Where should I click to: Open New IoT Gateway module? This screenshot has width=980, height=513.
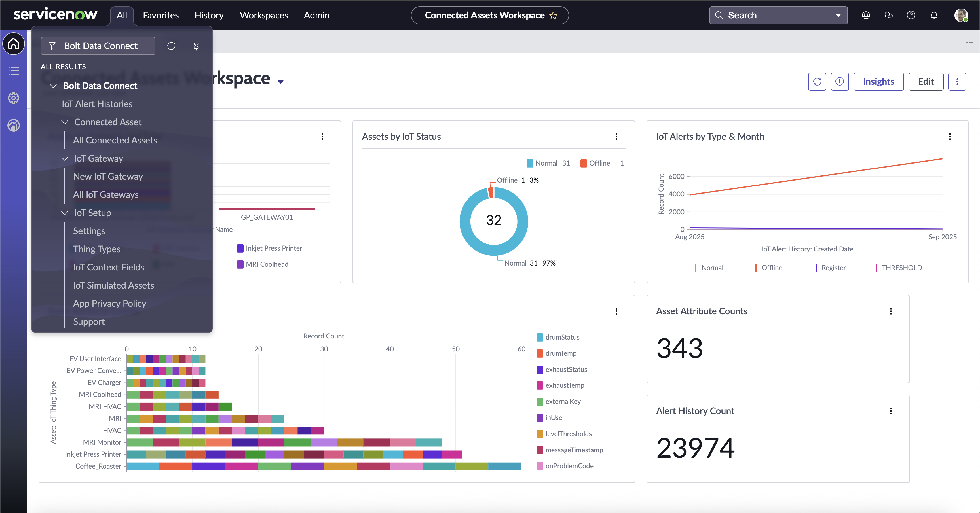tap(108, 177)
